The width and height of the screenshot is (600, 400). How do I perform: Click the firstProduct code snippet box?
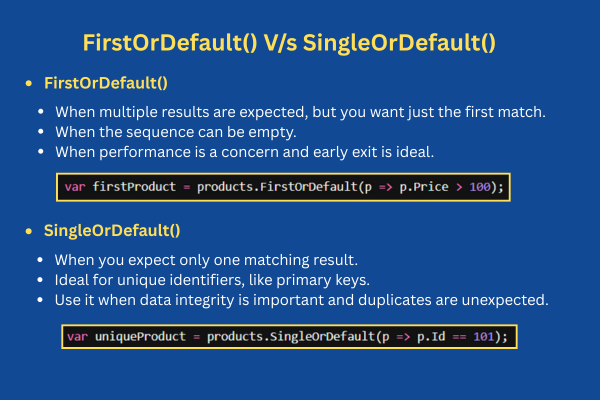pyautogui.click(x=283, y=187)
